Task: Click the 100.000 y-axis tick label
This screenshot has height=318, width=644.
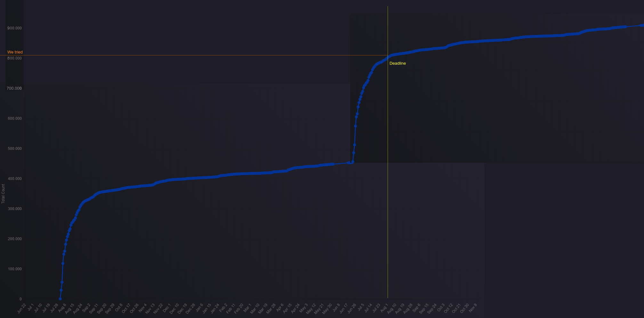Action: coord(14,269)
